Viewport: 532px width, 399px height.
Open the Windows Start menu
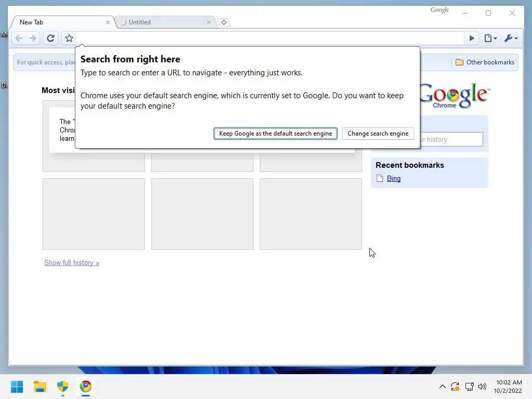tap(17, 387)
